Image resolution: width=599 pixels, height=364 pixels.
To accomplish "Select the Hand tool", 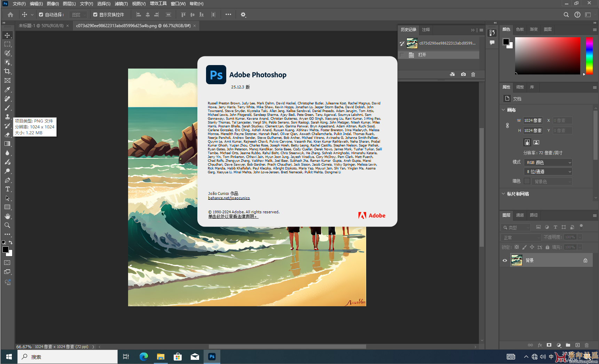I will (7, 216).
